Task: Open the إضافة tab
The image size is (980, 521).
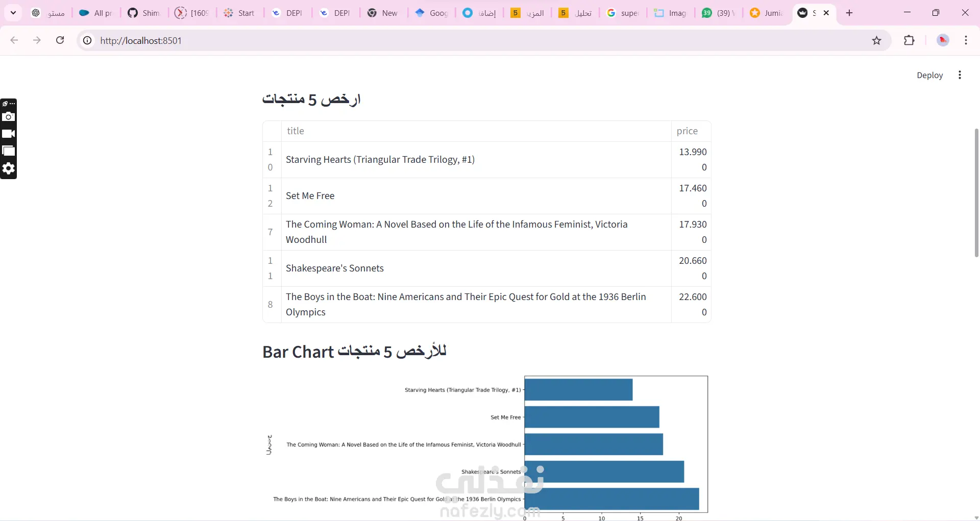Action: [x=479, y=13]
